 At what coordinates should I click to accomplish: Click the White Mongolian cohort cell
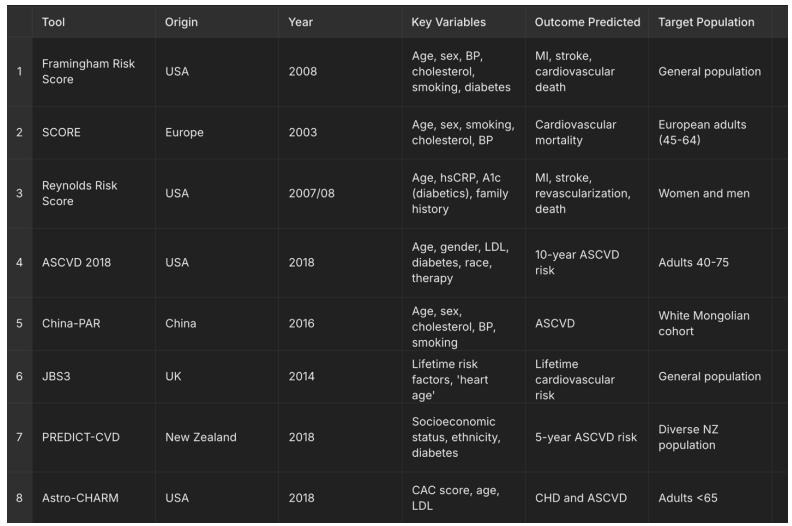coord(703,324)
